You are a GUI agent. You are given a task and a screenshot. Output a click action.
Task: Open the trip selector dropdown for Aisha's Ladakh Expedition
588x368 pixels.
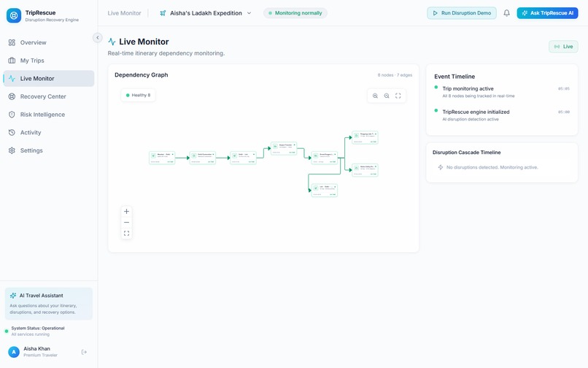(x=206, y=13)
